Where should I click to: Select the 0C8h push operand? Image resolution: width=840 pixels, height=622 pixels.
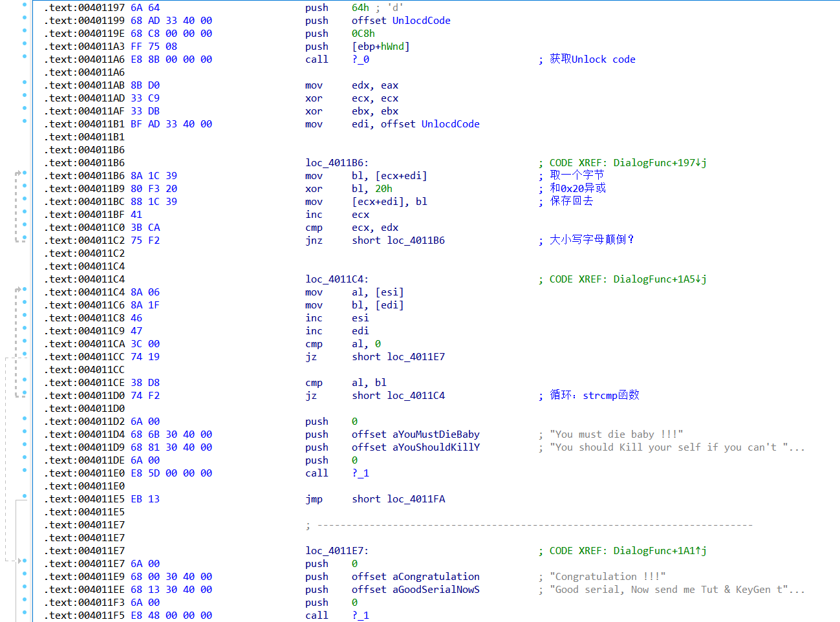tap(363, 34)
